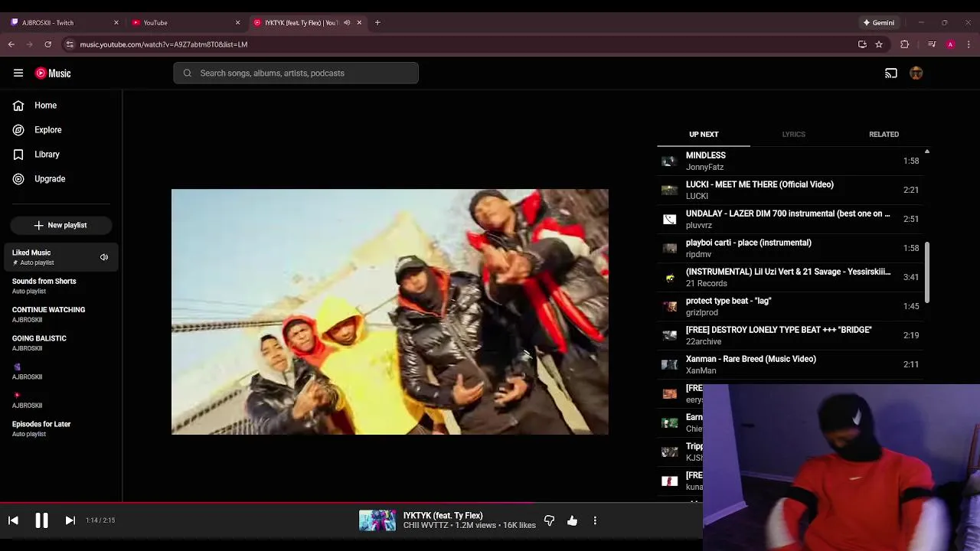980x551 pixels.
Task: Click the queue panel scrollbar
Action: tap(926, 272)
